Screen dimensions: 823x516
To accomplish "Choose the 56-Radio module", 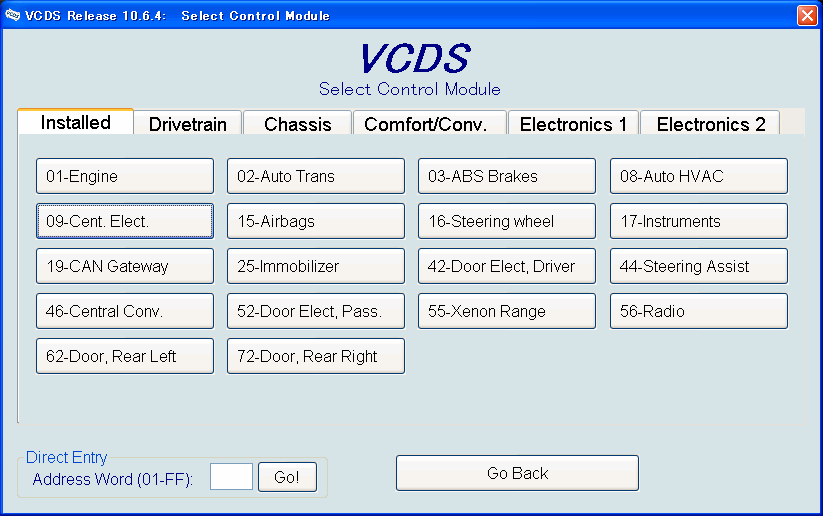I will [699, 311].
